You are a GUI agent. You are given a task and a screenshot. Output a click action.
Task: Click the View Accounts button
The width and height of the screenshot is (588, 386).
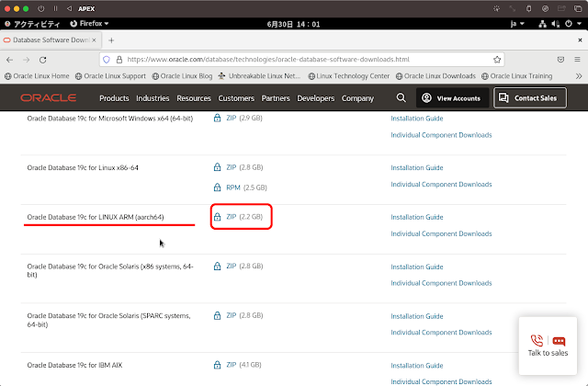pos(452,98)
